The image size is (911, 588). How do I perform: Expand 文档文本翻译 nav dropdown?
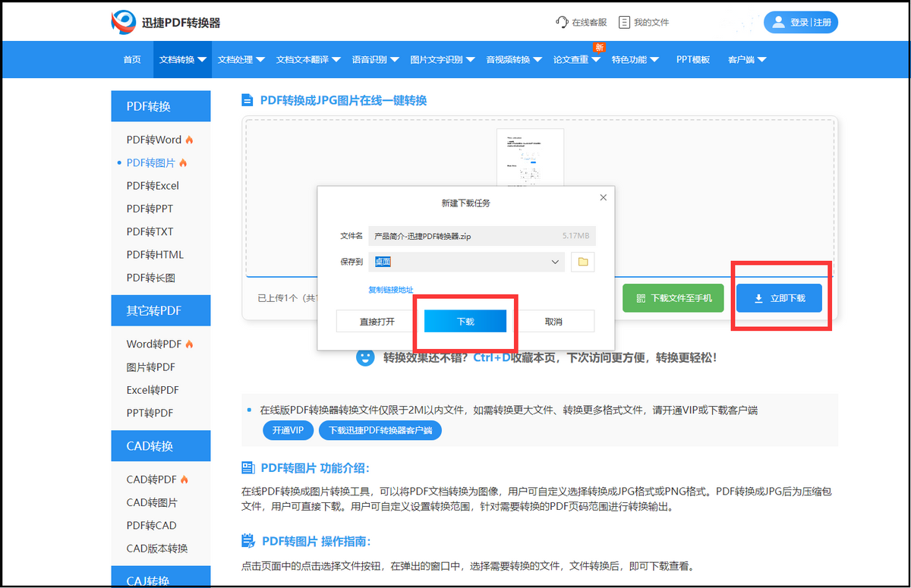(308, 59)
